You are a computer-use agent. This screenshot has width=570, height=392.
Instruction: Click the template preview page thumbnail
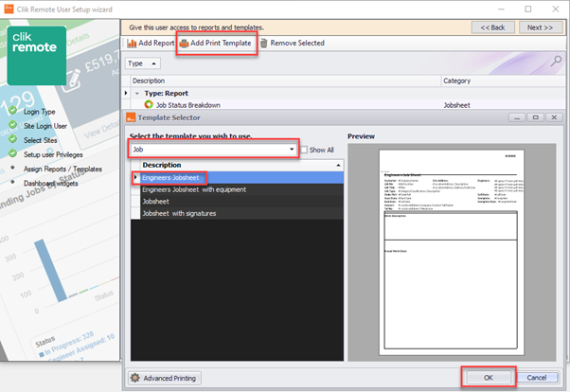point(452,253)
